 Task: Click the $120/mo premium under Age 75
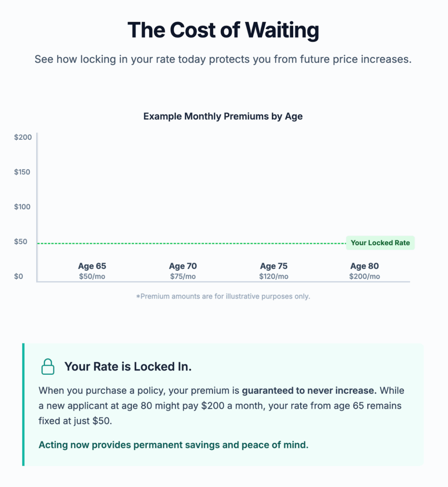pyautogui.click(x=274, y=276)
